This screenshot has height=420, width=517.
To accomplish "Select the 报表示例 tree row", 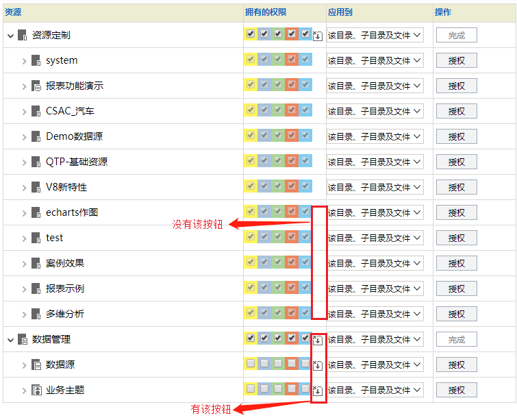I will (x=123, y=288).
